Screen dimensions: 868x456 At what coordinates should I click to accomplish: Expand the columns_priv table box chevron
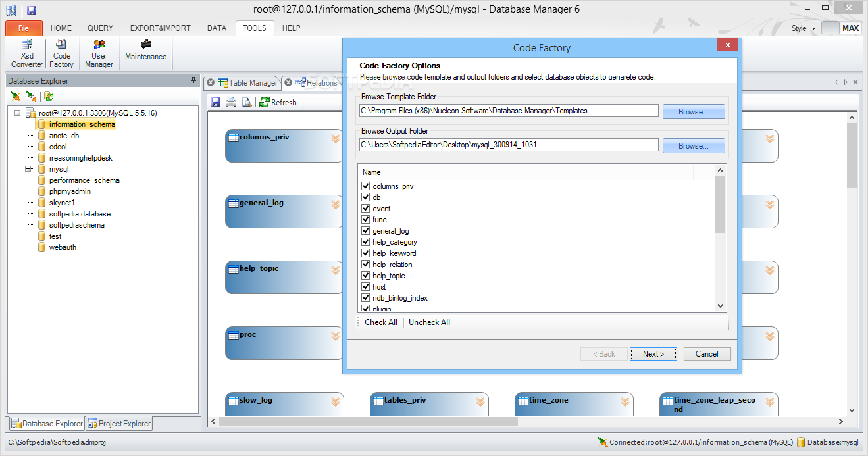pos(336,138)
